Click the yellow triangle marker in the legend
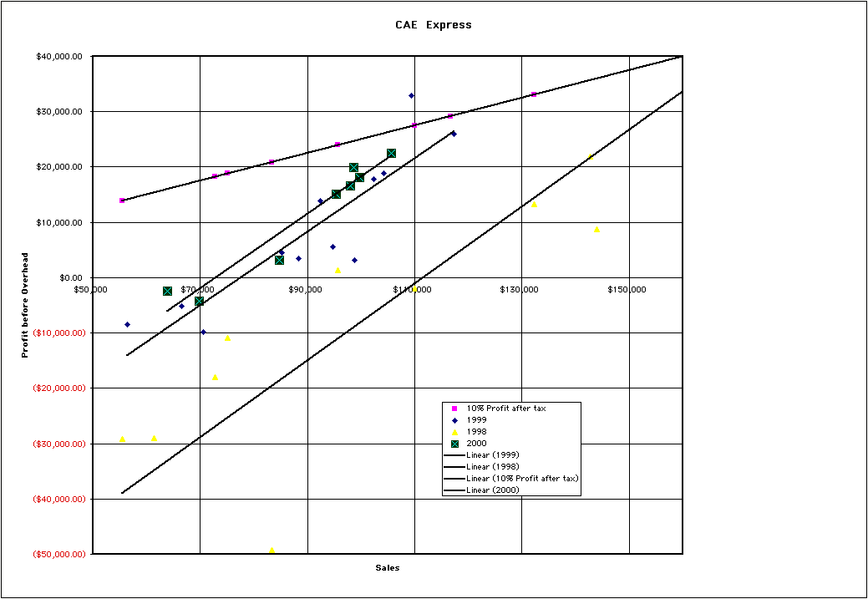The image size is (868, 599). click(x=454, y=432)
